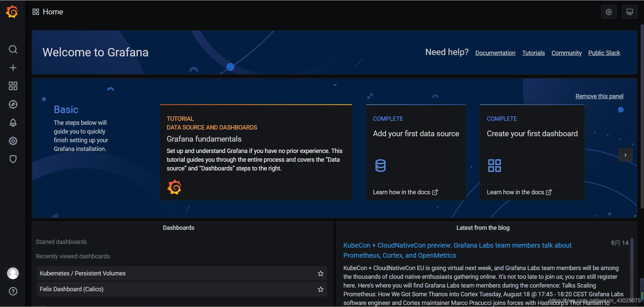Open the Server Admin shield icon
The width and height of the screenshot is (644, 307).
(x=13, y=159)
